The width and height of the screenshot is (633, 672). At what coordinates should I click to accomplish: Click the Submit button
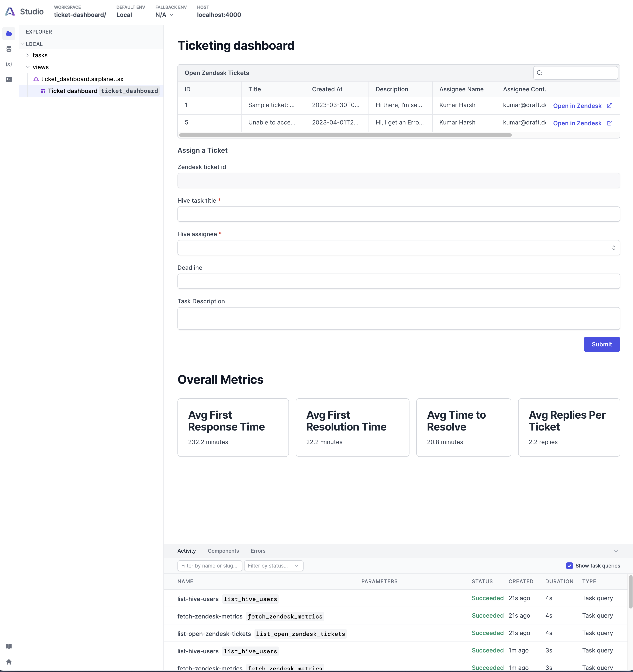point(602,344)
